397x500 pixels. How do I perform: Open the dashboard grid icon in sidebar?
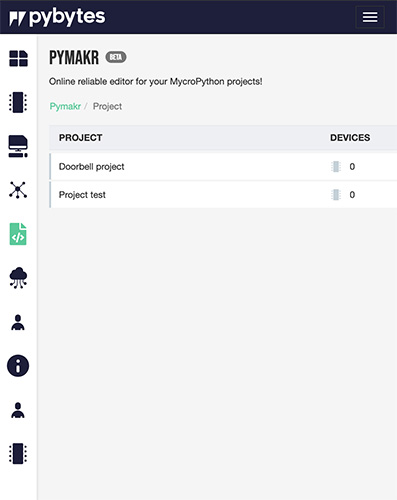point(18,59)
